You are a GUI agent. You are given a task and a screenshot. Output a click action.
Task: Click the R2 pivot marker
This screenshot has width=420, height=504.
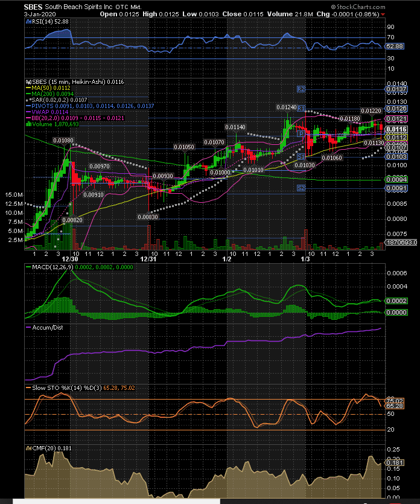point(301,89)
